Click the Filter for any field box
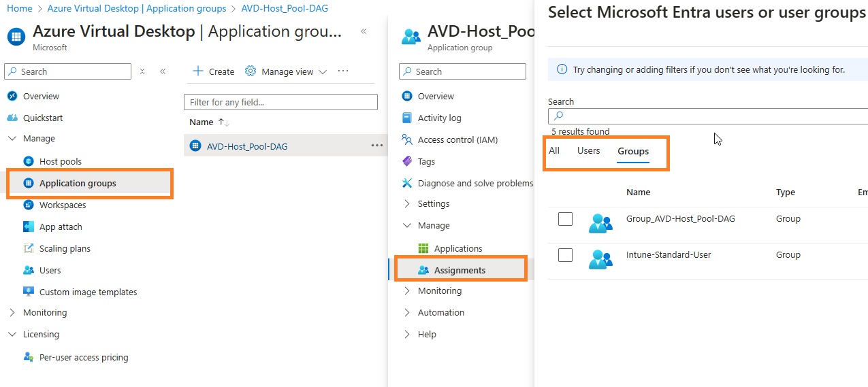 pyautogui.click(x=280, y=102)
